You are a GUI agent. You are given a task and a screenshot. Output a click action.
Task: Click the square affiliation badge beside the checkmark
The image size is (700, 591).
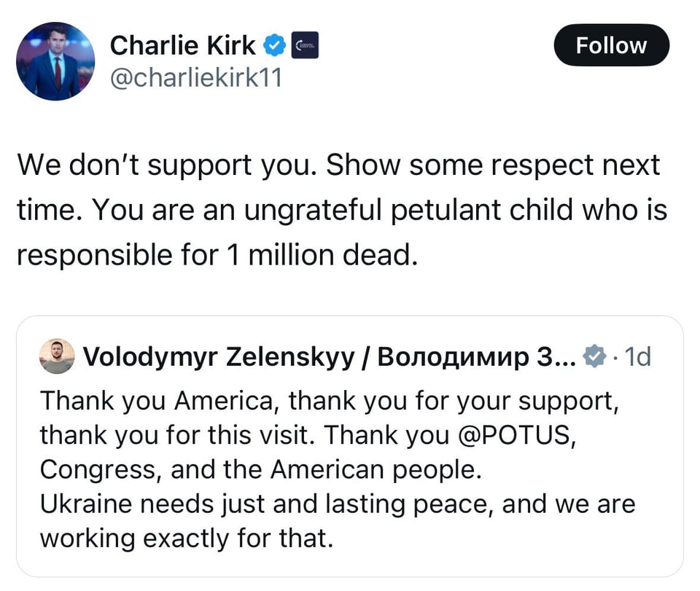pos(305,44)
